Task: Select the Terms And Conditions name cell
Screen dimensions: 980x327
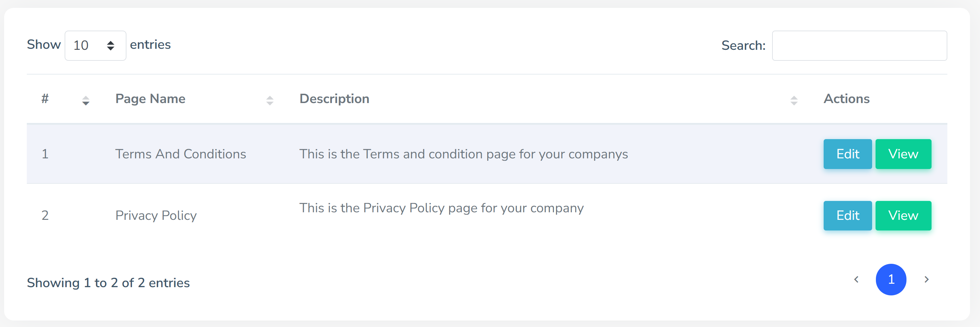Action: [x=180, y=154]
